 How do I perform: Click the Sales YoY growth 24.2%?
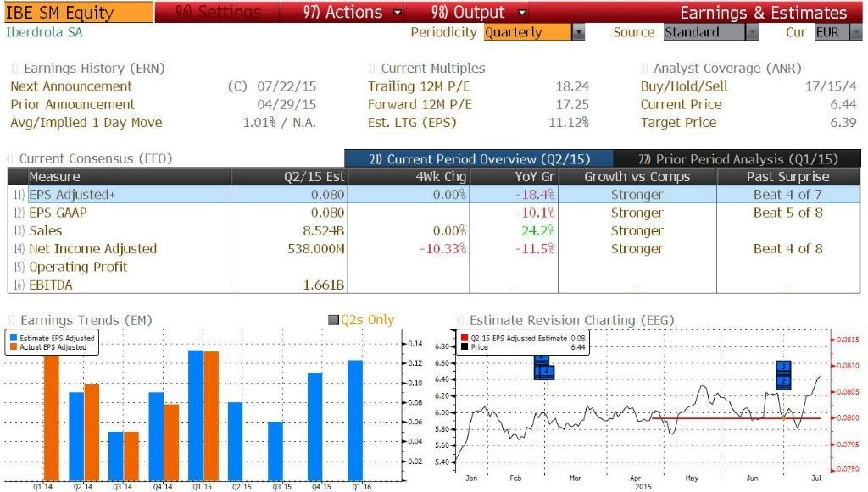point(537,230)
